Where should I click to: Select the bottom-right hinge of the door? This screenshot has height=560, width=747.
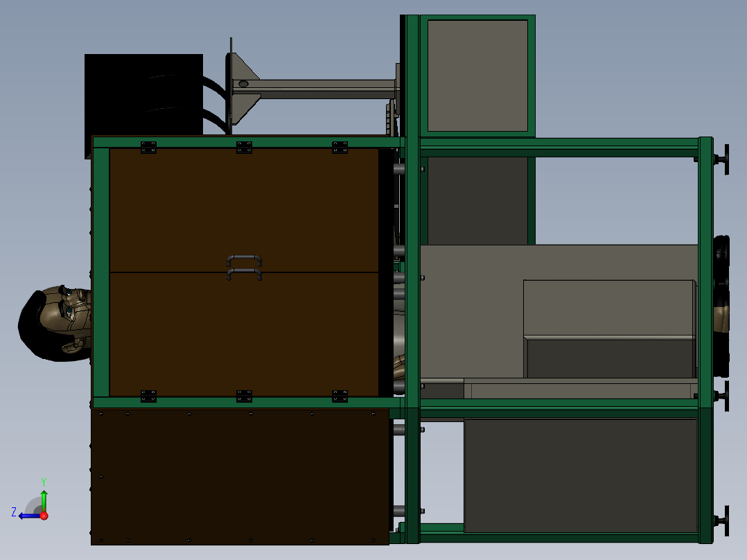(340, 396)
